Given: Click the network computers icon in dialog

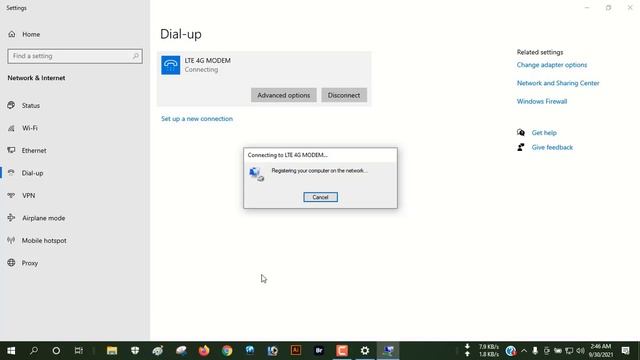Looking at the screenshot, I should click(x=257, y=174).
